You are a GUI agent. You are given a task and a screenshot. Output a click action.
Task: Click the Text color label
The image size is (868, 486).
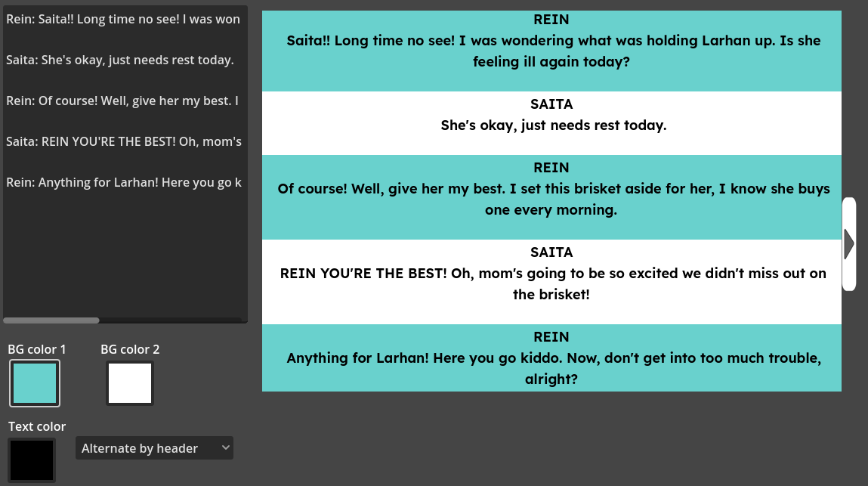click(37, 426)
